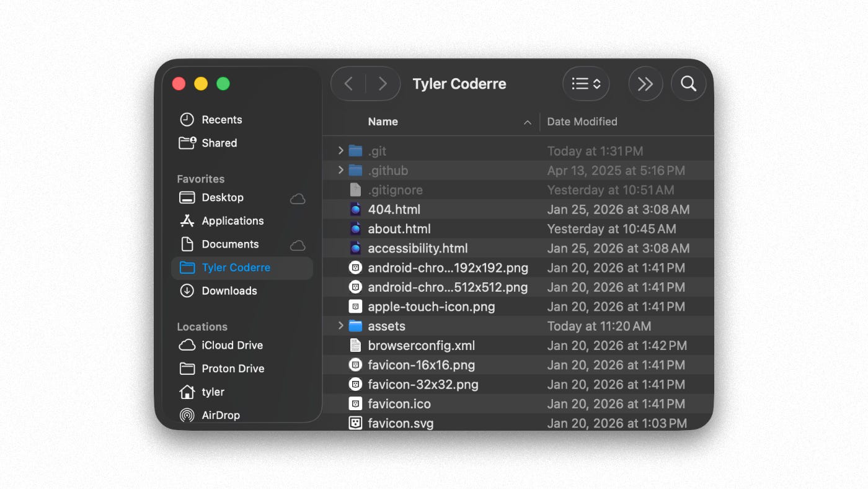Sort files by Date Modified column
The image size is (868, 489).
[582, 122]
